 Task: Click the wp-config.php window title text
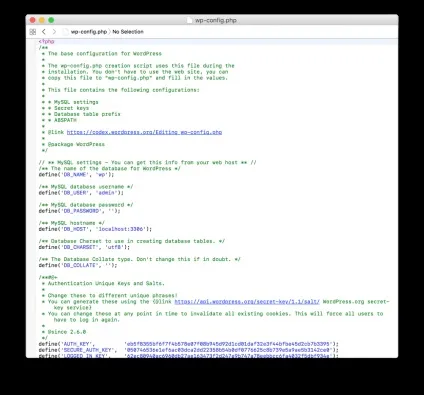coord(216,20)
